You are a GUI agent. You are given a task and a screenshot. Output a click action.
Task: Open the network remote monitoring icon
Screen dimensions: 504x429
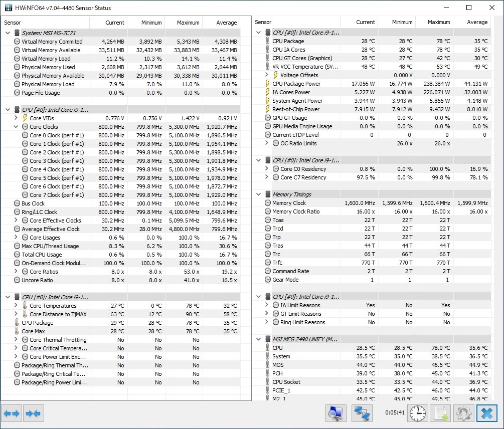point(362,413)
